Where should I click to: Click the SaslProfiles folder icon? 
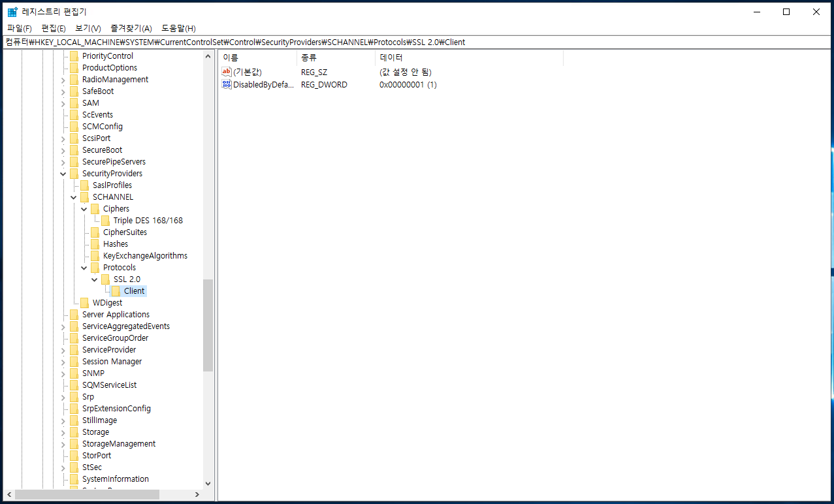pyautogui.click(x=84, y=185)
